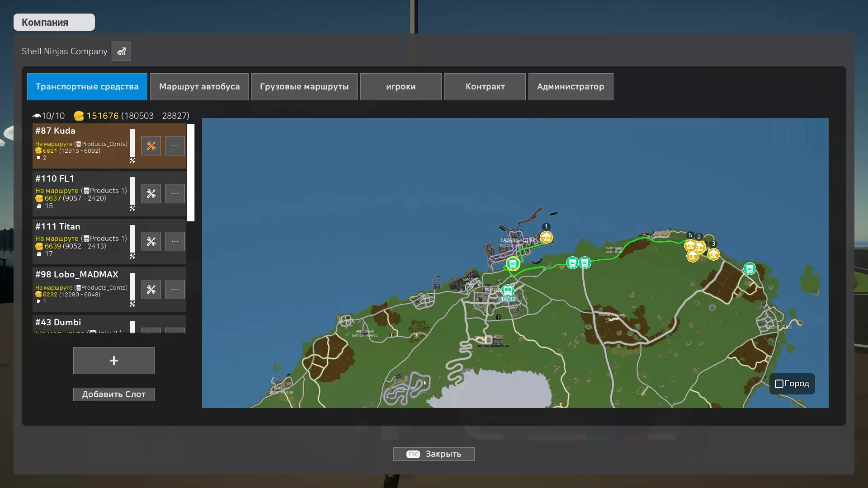868x488 pixels.
Task: Open more options menu for #111 Titan
Action: click(175, 242)
